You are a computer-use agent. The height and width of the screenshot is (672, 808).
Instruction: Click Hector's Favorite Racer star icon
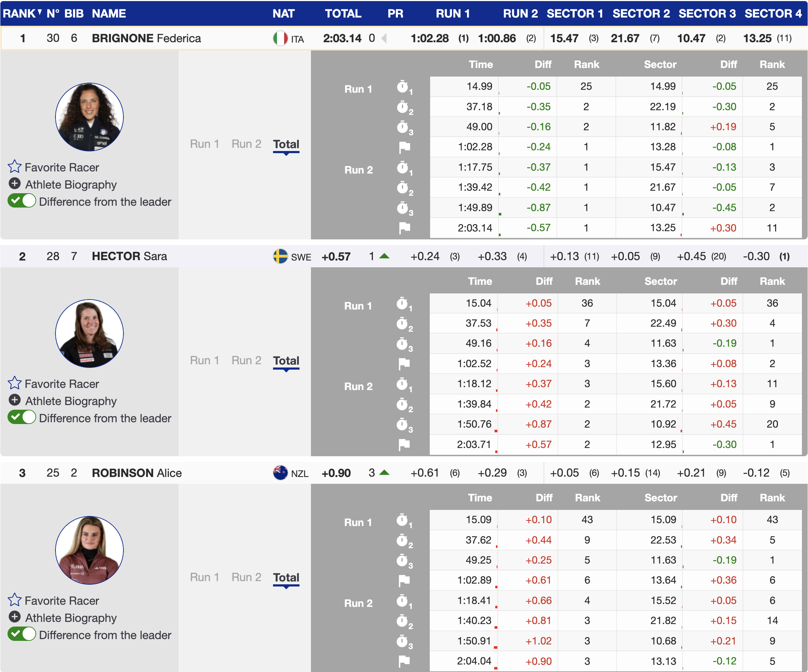15,383
